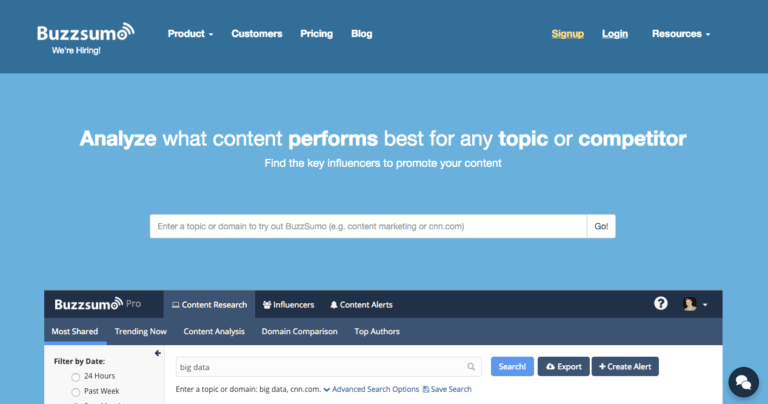Click the Export cloud button

pos(563,367)
